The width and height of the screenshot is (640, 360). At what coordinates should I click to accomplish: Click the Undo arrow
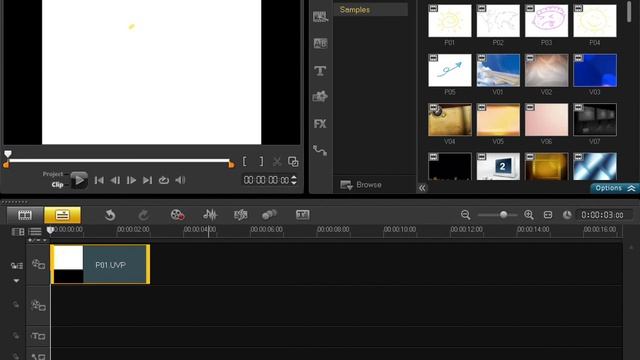click(110, 215)
